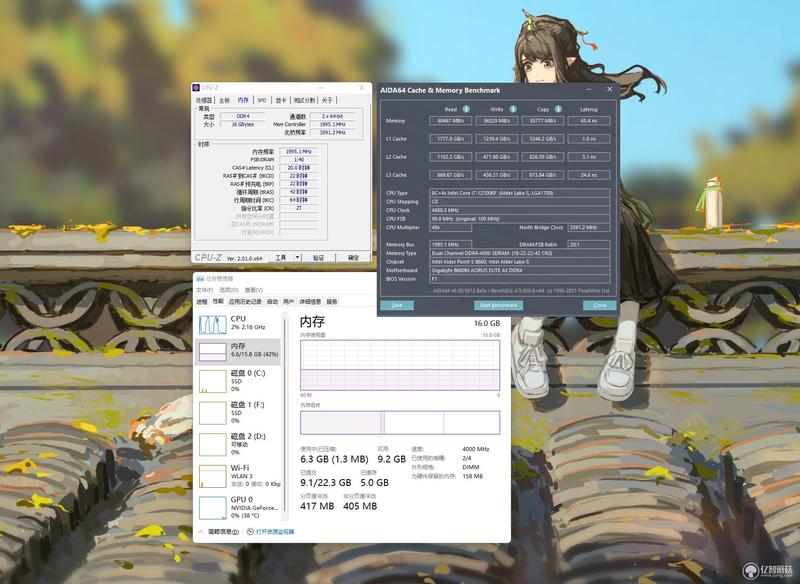Screen dimensions: 800x584
Task: Switch to the 进程 tab in Task Manager
Action: point(202,302)
